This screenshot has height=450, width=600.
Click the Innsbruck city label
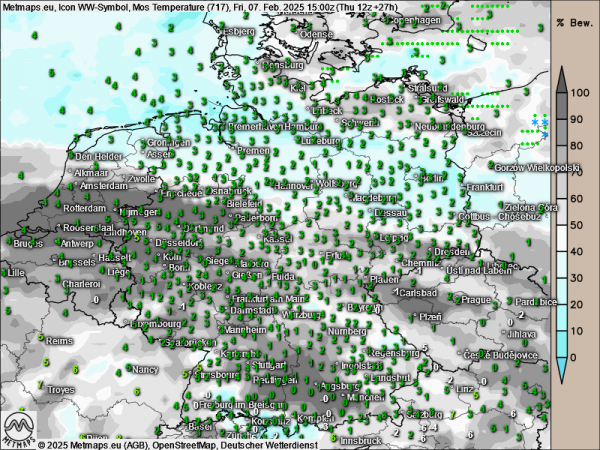pos(361,440)
